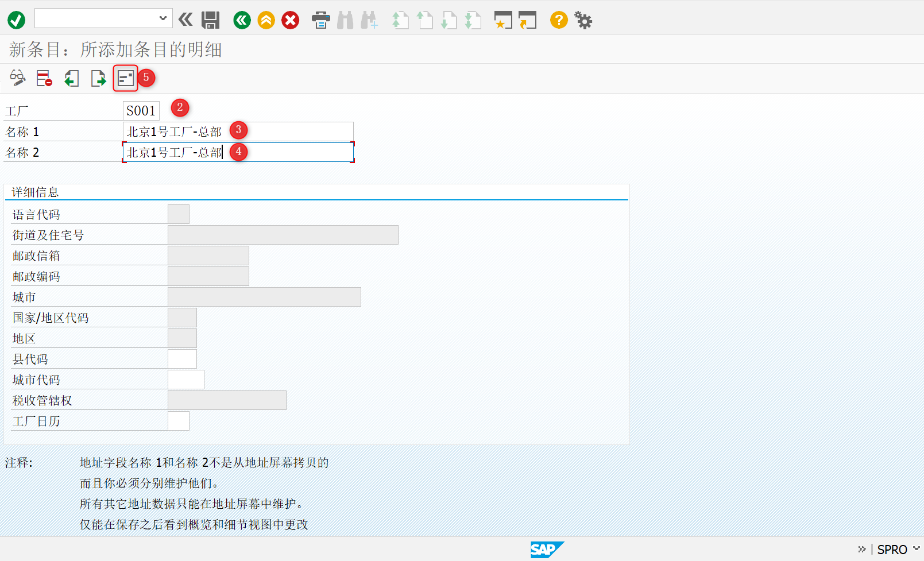Image resolution: width=924 pixels, height=561 pixels.
Task: Go back using the green arrow icon
Action: (241, 20)
